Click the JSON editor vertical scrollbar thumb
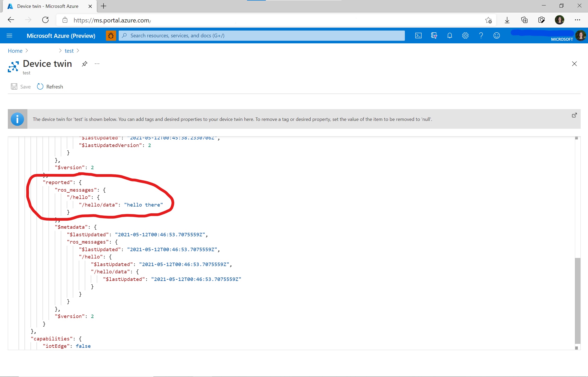Viewport: 588px width, 377px height. [578, 300]
